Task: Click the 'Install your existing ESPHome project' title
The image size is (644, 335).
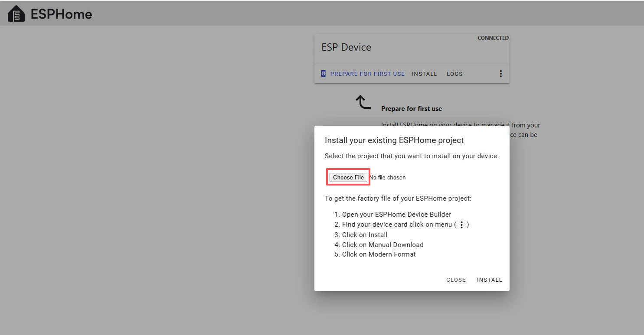Action: [x=394, y=140]
